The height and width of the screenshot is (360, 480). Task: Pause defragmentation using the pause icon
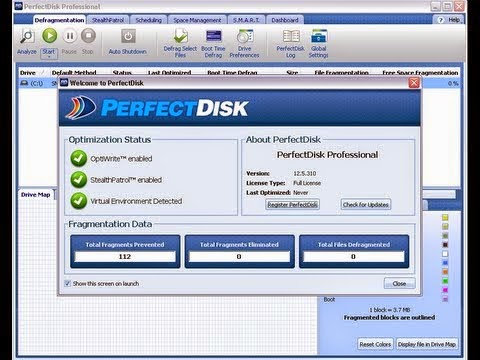[69, 36]
